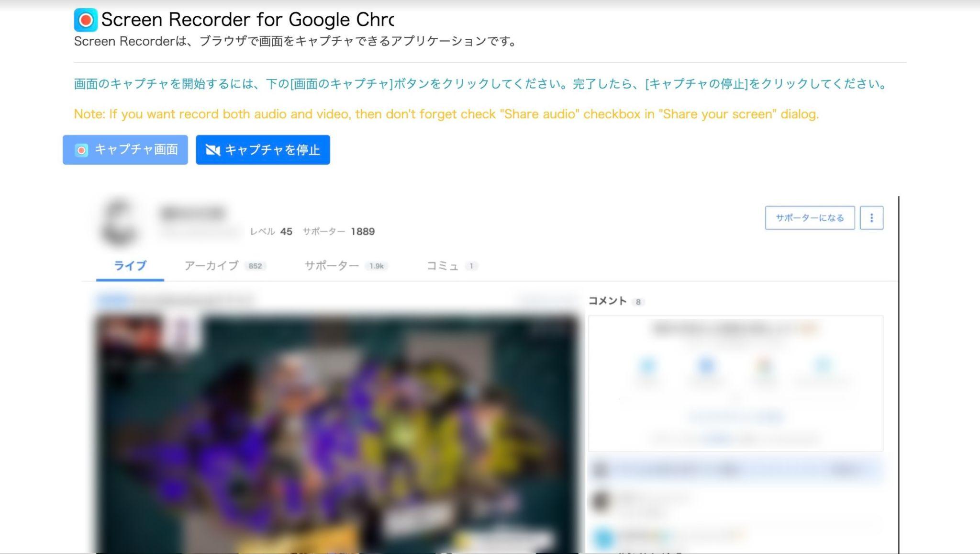Click the コメント heading
The image size is (980, 554).
coord(607,301)
